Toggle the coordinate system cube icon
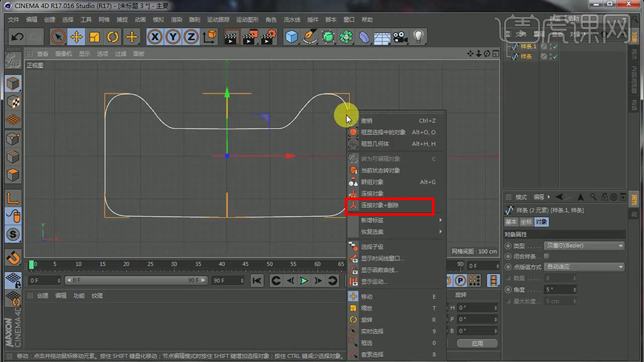The width and height of the screenshot is (644, 362). click(x=210, y=37)
